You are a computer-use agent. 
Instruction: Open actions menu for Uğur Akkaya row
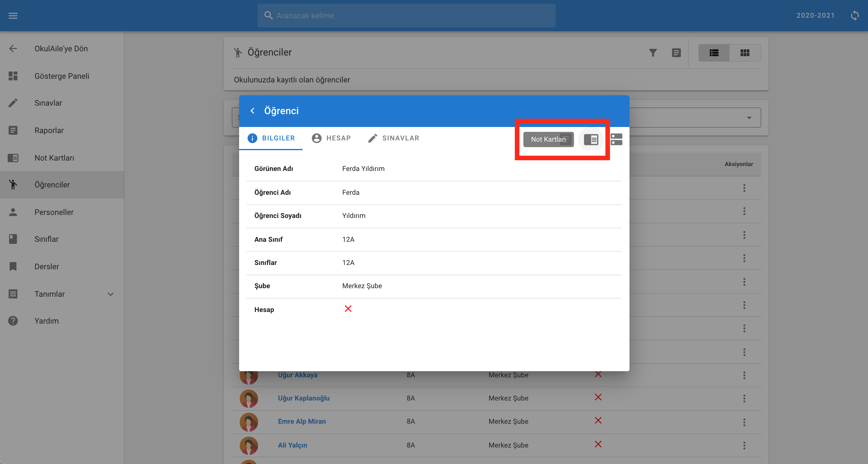tap(744, 375)
